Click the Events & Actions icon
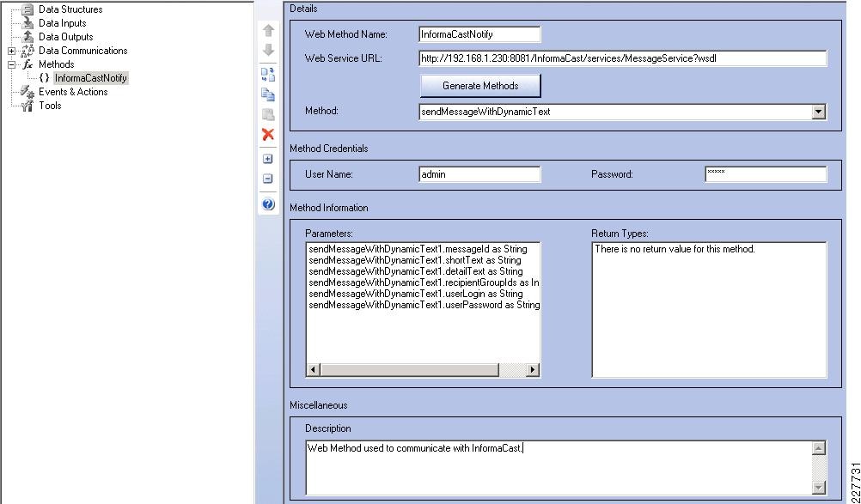This screenshot has height=504, width=861. tap(27, 92)
